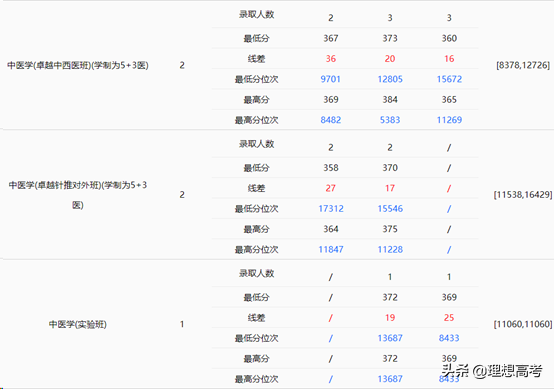This screenshot has height=389, width=554.
Task: Click the red 线差 value 36
Action: click(x=331, y=59)
